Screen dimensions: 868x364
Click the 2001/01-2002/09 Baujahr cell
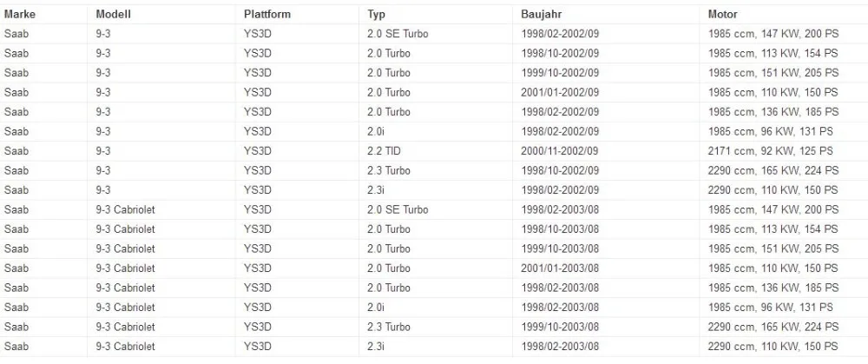tap(560, 92)
